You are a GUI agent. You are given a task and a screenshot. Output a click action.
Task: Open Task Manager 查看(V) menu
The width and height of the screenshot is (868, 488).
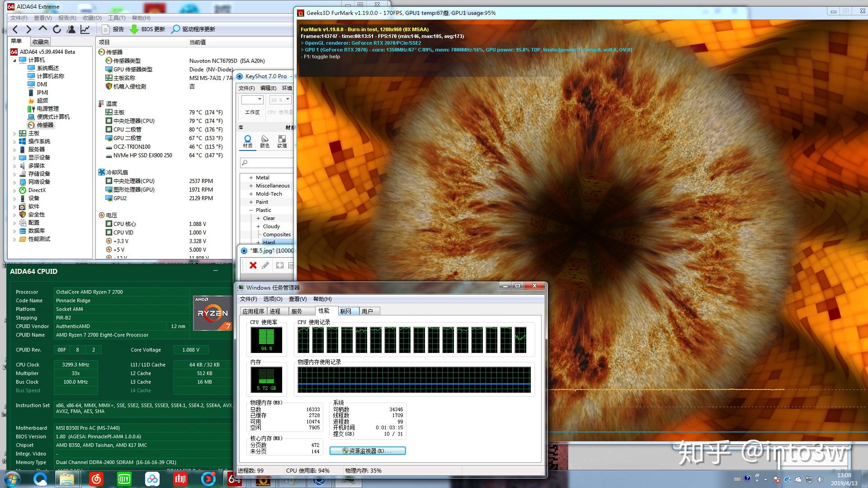pyautogui.click(x=297, y=299)
